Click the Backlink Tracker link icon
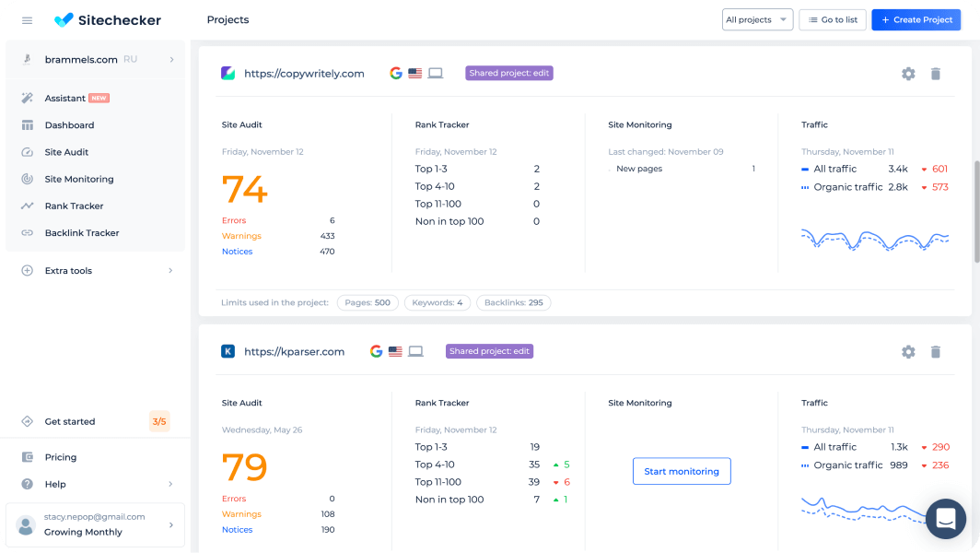Image resolution: width=980 pixels, height=553 pixels. tap(27, 232)
